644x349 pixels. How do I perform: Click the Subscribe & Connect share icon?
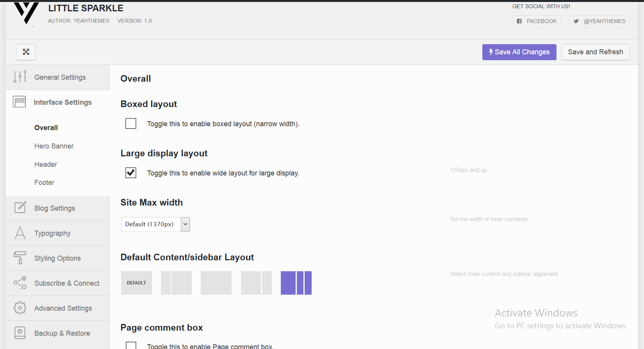click(x=20, y=283)
